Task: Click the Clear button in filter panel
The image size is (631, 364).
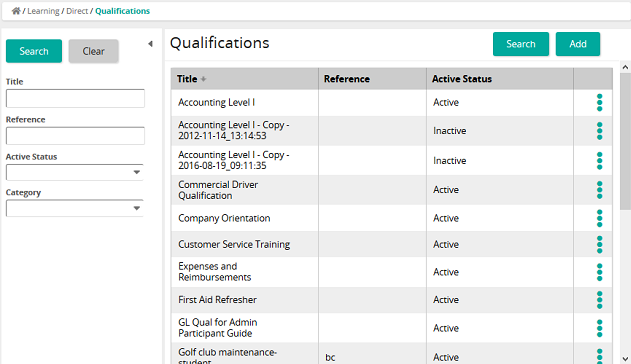Action: pos(93,51)
